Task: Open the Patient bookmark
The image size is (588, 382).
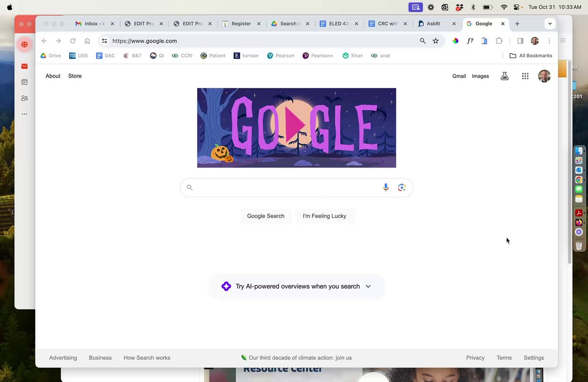Action: click(x=213, y=56)
